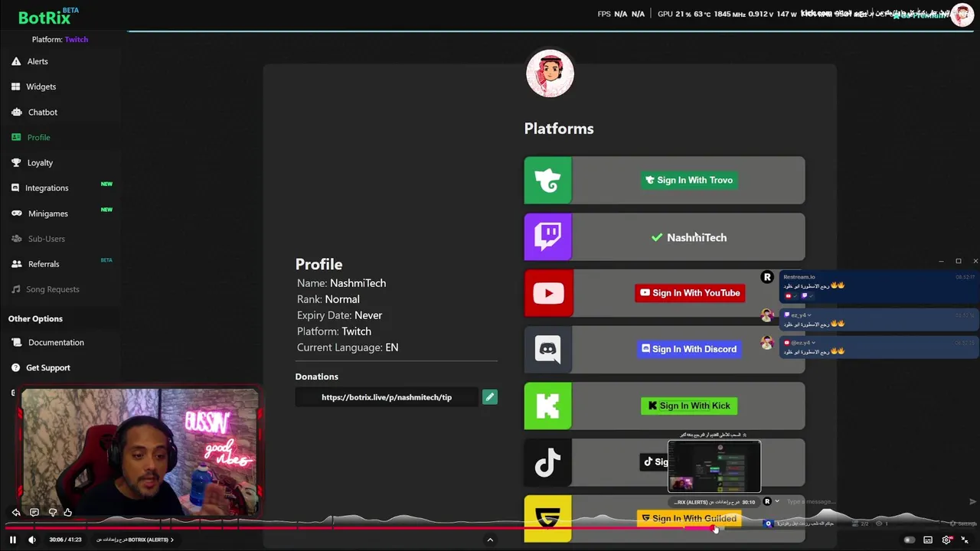Mute the video volume
This screenshot has width=980, height=551.
pos(32,540)
